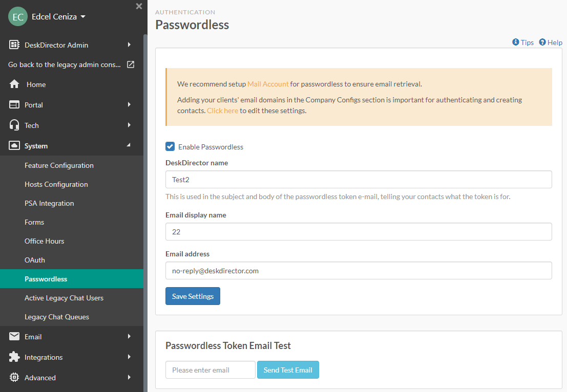The image size is (567, 392).
Task: Click the Integrations puzzle icon
Action: pyautogui.click(x=14, y=357)
